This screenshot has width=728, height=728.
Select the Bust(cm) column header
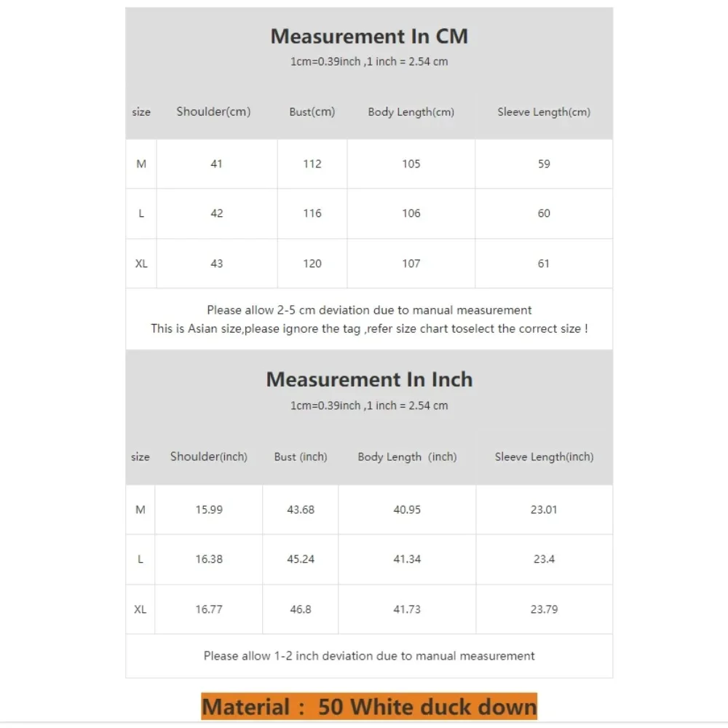click(x=312, y=112)
